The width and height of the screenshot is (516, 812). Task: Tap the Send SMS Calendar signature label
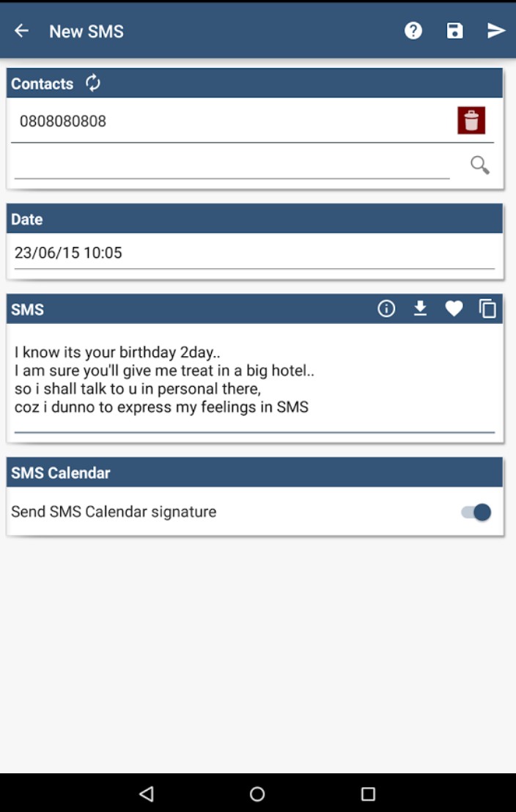point(114,512)
